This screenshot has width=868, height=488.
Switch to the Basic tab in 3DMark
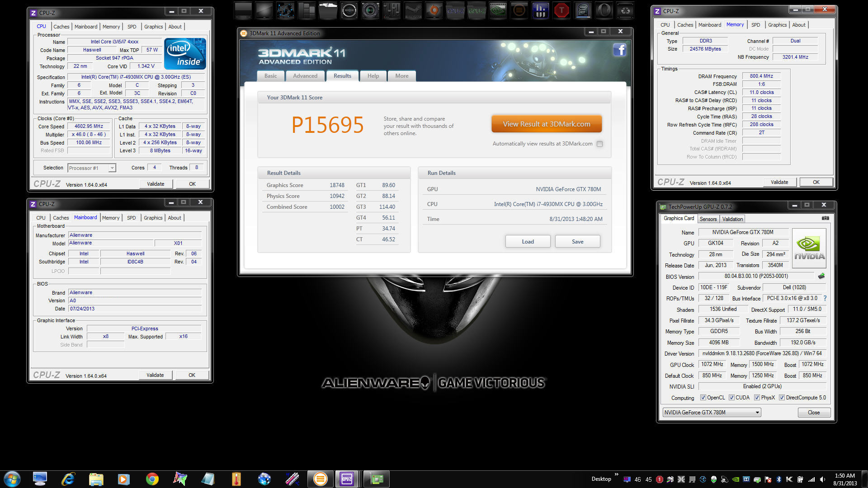tap(271, 76)
